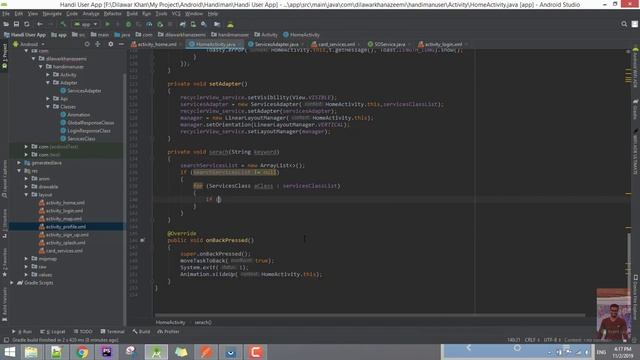Click the Handi User App breadcrumb

(24, 35)
